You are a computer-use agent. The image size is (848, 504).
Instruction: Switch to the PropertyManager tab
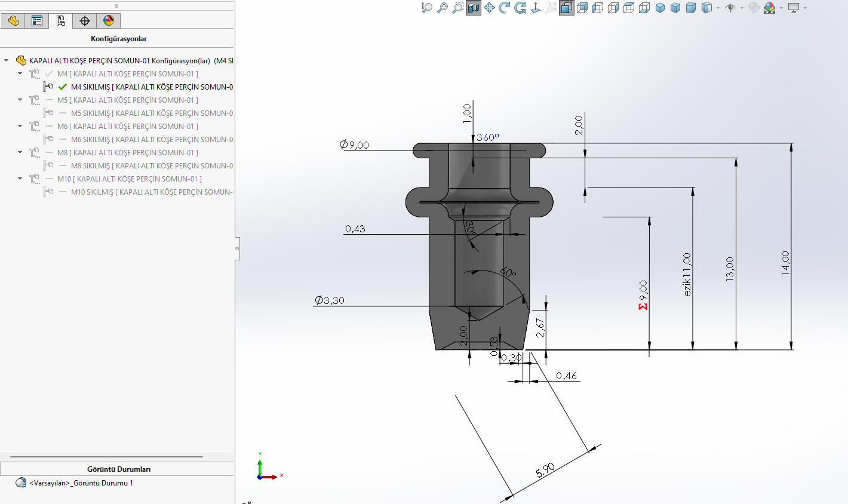pyautogui.click(x=37, y=21)
